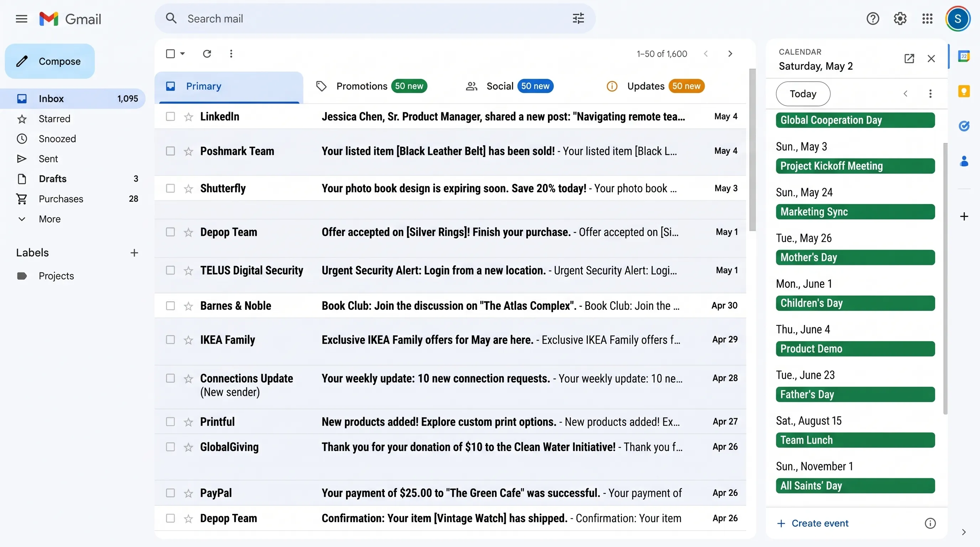This screenshot has height=547, width=980.
Task: Click the Search mail field
Action: pos(375,19)
